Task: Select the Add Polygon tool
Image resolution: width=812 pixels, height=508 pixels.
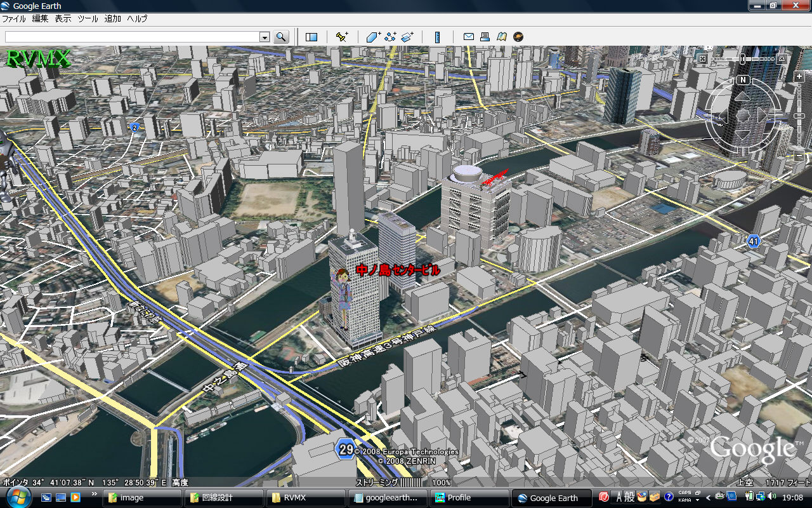Action: coord(374,37)
